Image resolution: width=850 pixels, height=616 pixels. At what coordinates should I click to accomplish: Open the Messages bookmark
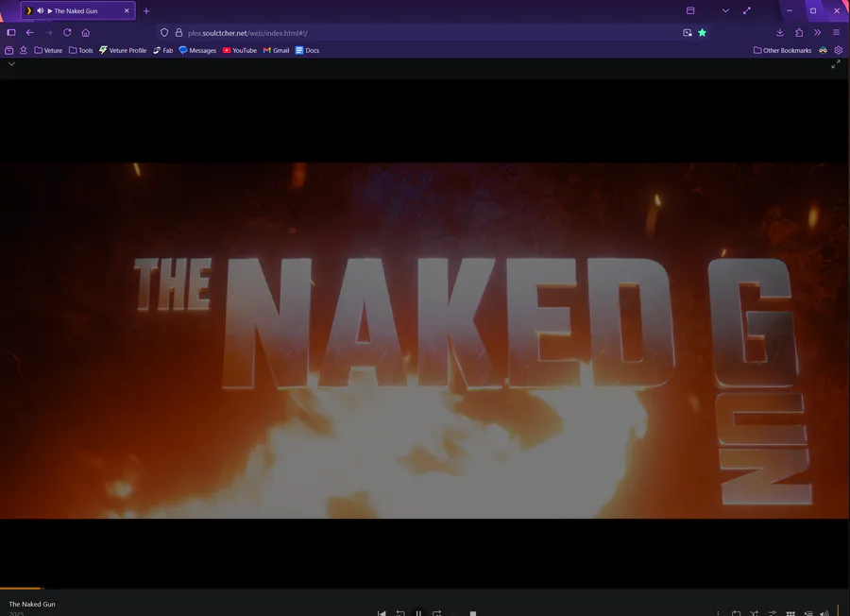(197, 50)
